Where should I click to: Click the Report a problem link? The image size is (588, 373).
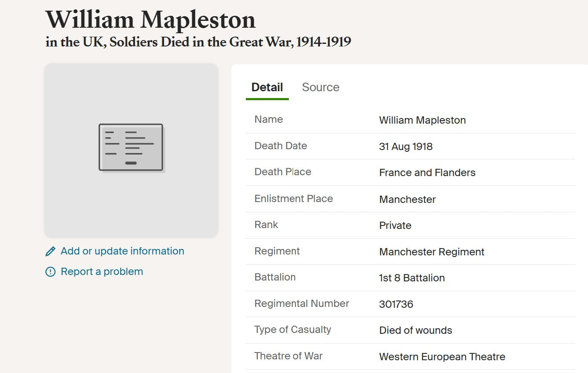click(x=102, y=272)
